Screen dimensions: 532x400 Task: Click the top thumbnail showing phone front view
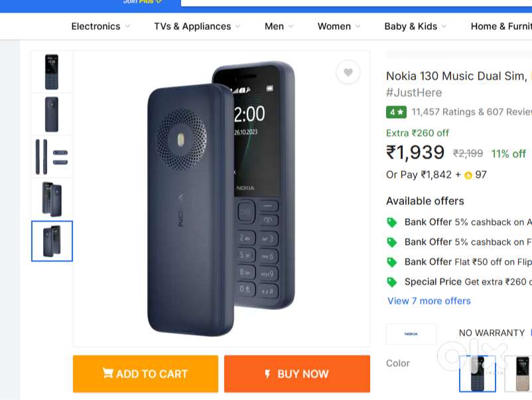(52, 71)
